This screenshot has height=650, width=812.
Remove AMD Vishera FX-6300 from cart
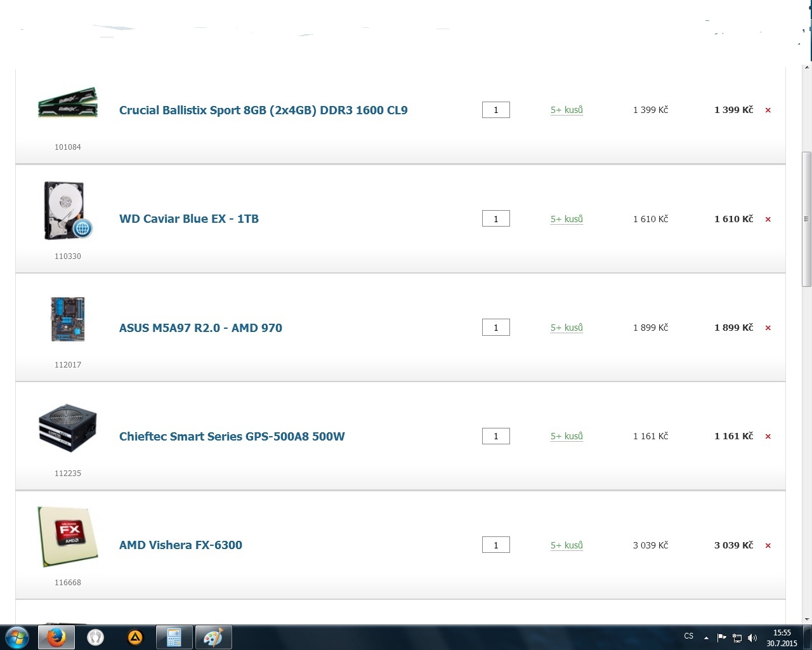[768, 546]
